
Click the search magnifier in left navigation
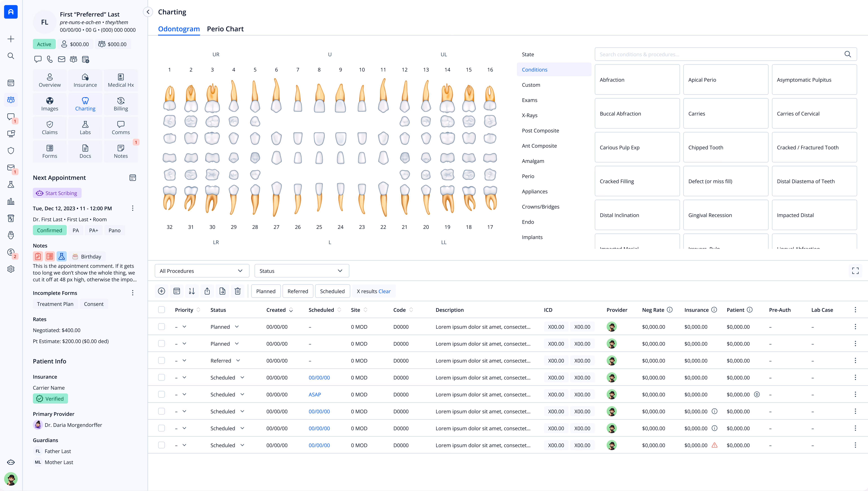click(11, 56)
